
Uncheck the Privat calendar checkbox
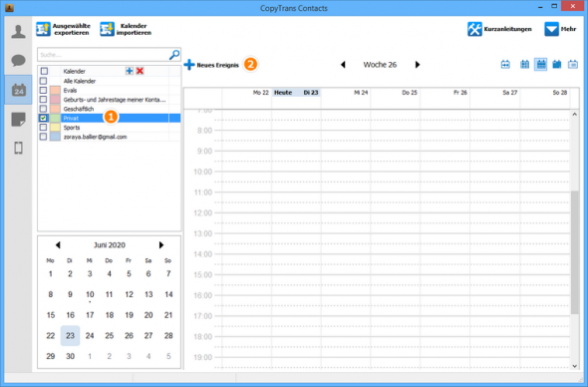44,118
